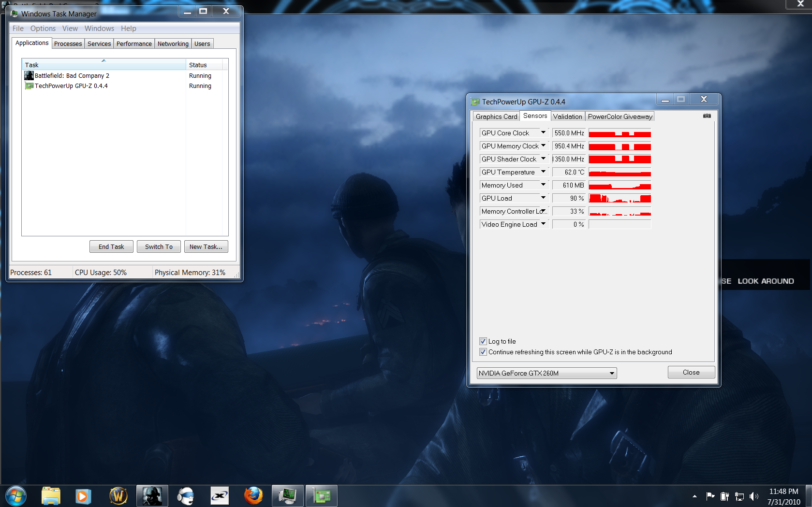Launch Windows Media Player from taskbar
Image resolution: width=812 pixels, height=507 pixels.
(x=83, y=496)
